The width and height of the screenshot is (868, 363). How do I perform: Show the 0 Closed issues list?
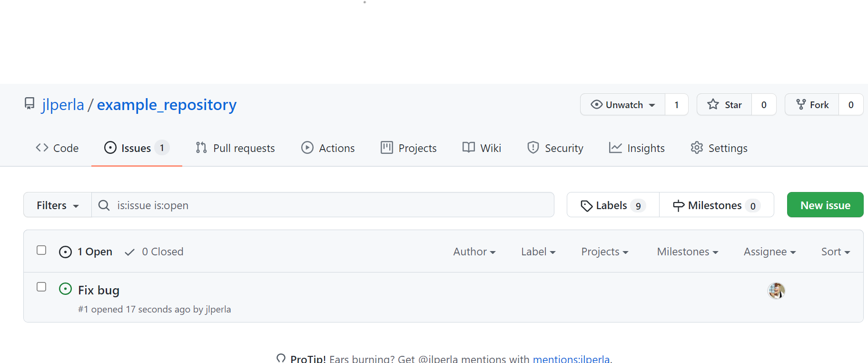(x=154, y=252)
